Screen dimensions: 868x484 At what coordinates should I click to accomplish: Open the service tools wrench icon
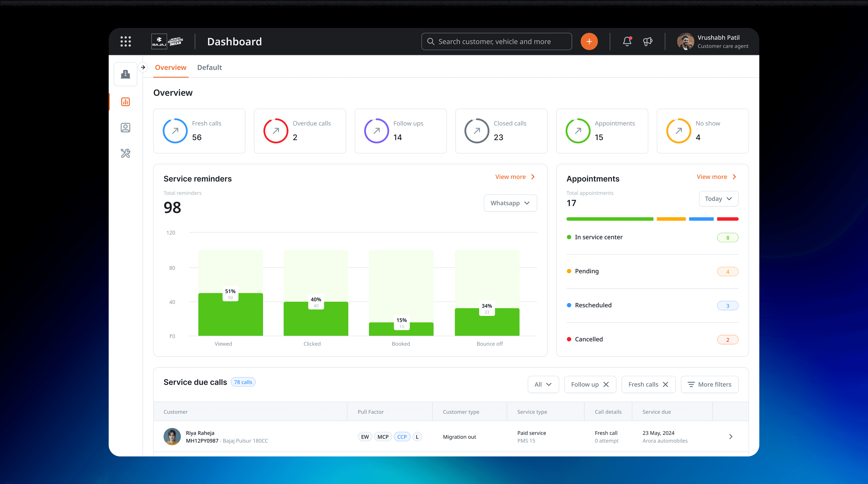pyautogui.click(x=125, y=154)
